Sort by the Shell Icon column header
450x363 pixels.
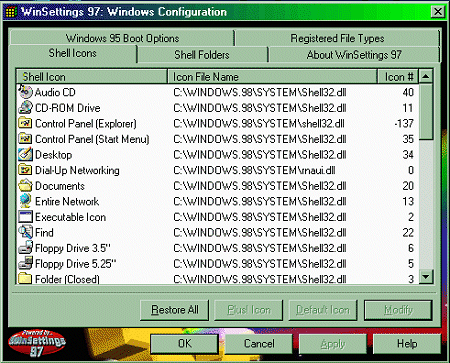(92, 77)
